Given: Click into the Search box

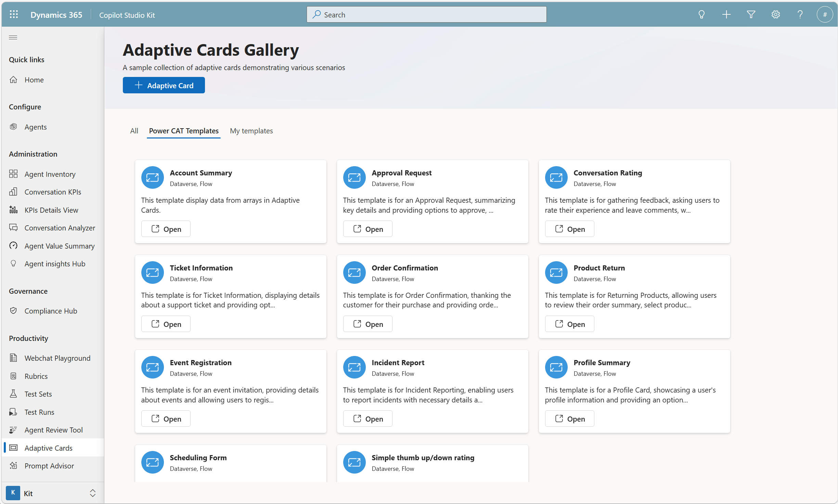Looking at the screenshot, I should click(426, 15).
